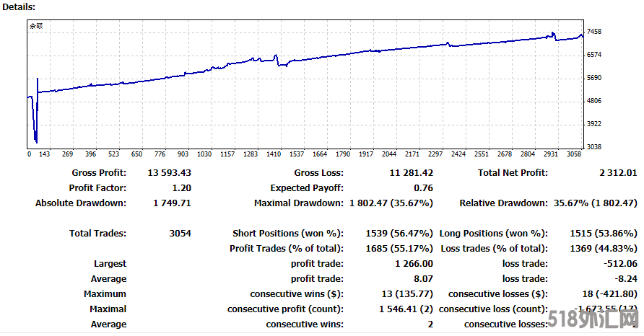
Task: Select the Gross Loss: label
Action: (318, 173)
